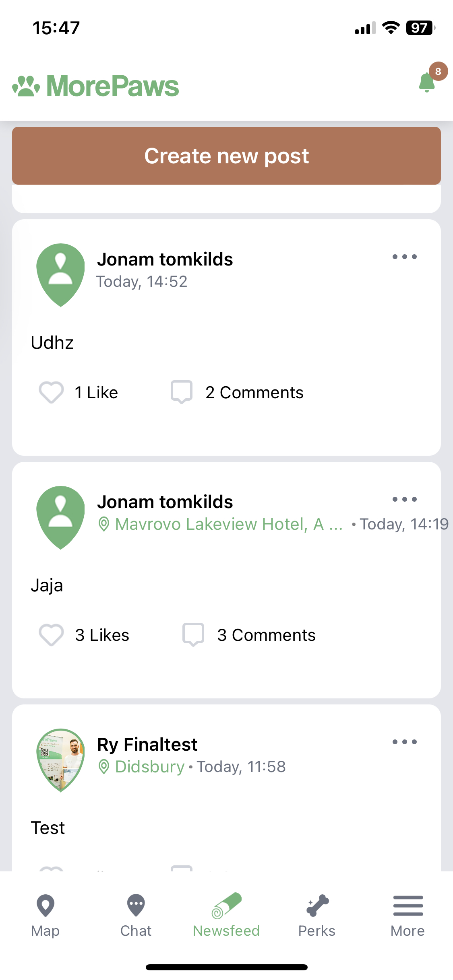Open comments on the Jaja post

[x=193, y=634]
